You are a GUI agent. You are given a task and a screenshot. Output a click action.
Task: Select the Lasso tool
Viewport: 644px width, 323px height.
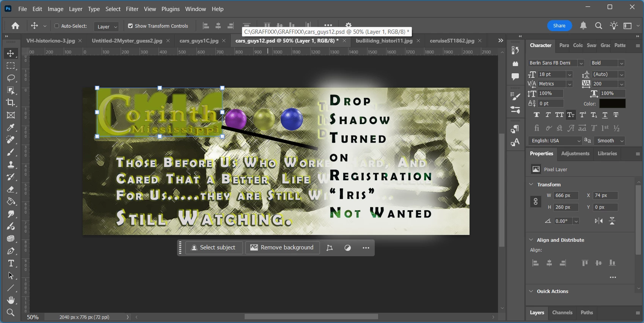tap(11, 78)
